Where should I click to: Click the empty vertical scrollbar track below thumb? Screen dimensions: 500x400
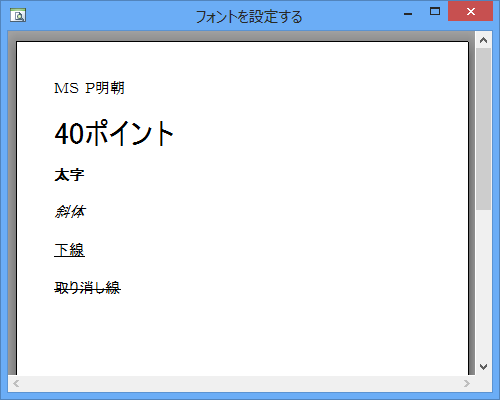click(x=483, y=284)
